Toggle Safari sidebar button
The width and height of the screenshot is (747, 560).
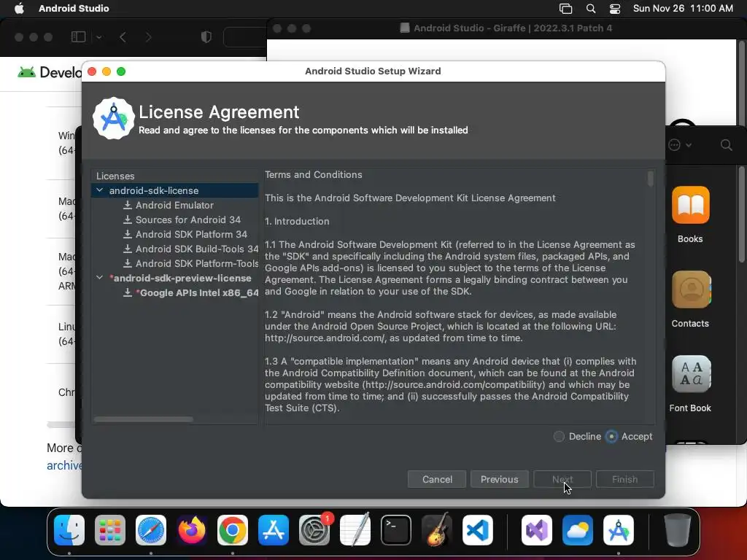coord(78,36)
